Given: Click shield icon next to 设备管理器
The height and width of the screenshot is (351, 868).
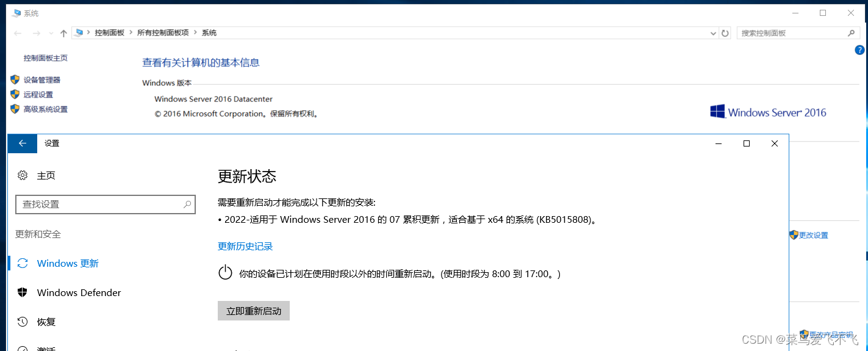Looking at the screenshot, I should pos(15,80).
